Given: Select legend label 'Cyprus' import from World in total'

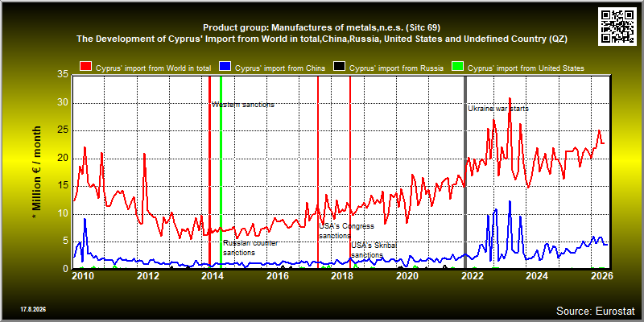Looking at the screenshot, I should click(x=153, y=68).
